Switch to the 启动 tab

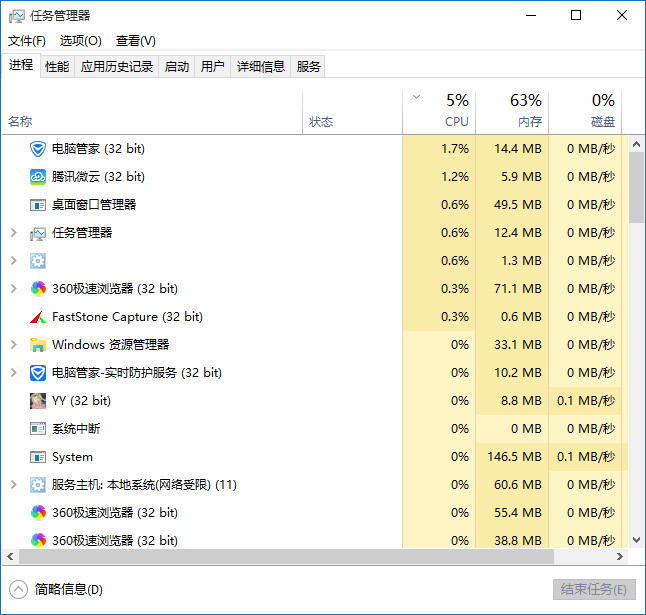point(177,66)
